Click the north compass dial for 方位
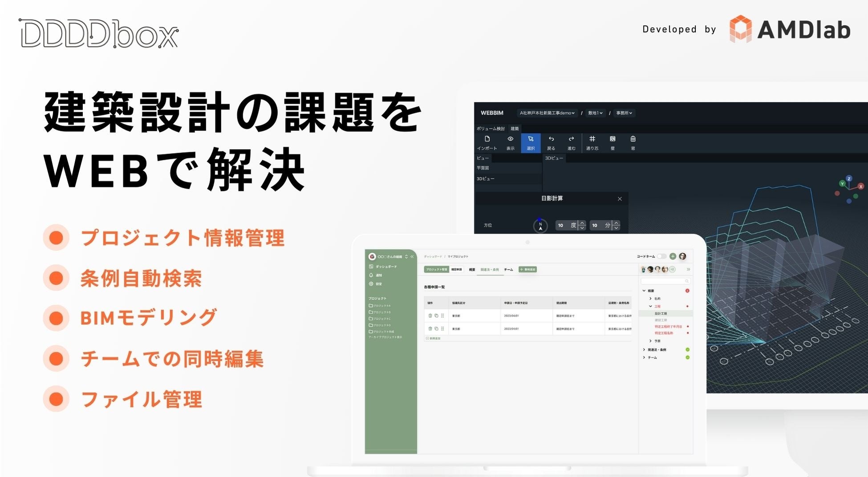This screenshot has width=868, height=477. point(540,225)
